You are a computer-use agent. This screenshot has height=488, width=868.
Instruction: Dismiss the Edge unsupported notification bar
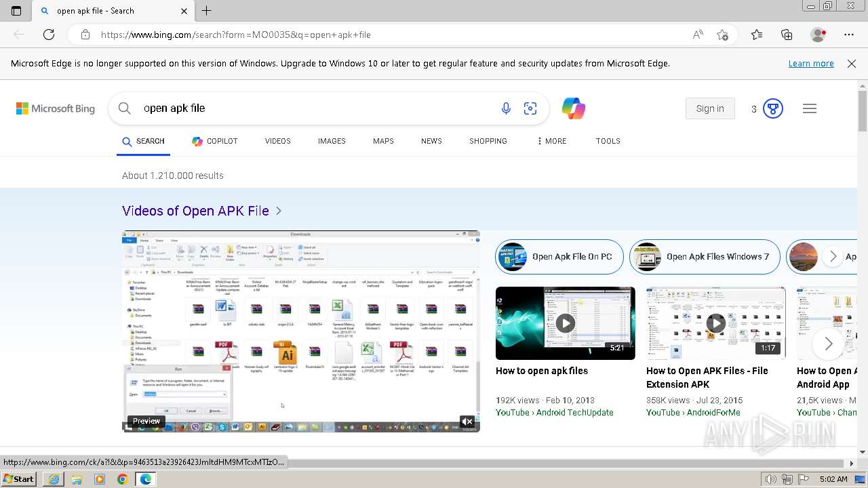click(x=852, y=64)
